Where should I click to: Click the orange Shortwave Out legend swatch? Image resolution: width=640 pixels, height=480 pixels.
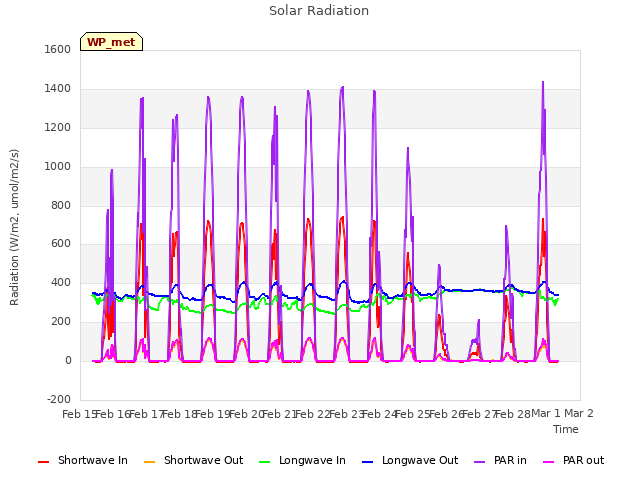click(149, 462)
